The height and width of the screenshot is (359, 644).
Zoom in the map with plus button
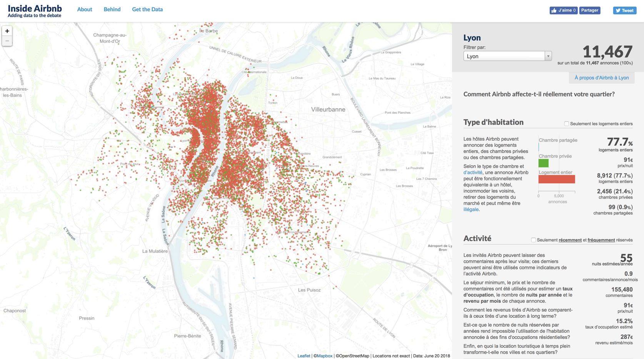click(x=7, y=31)
